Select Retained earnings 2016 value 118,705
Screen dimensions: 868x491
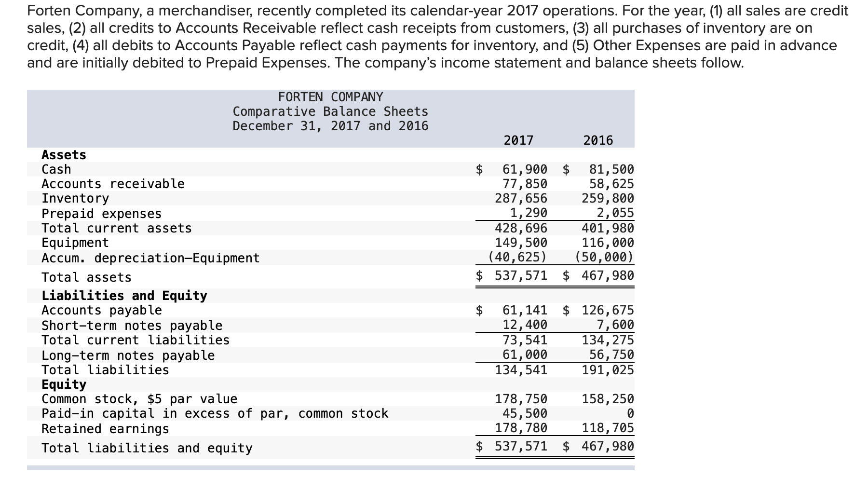click(x=608, y=428)
